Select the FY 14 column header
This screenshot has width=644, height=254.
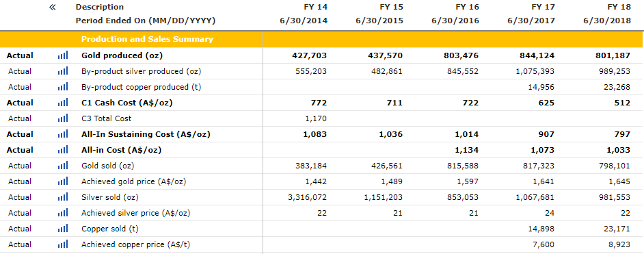pyautogui.click(x=315, y=7)
